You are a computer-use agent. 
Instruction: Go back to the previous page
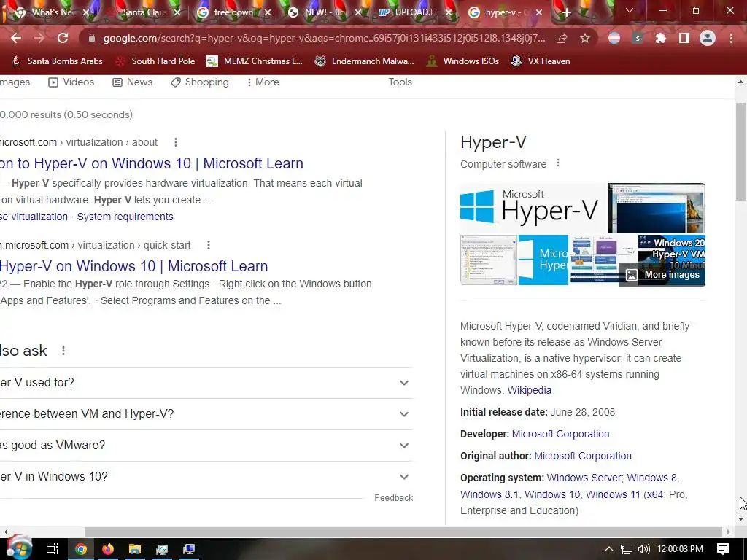[x=16, y=38]
